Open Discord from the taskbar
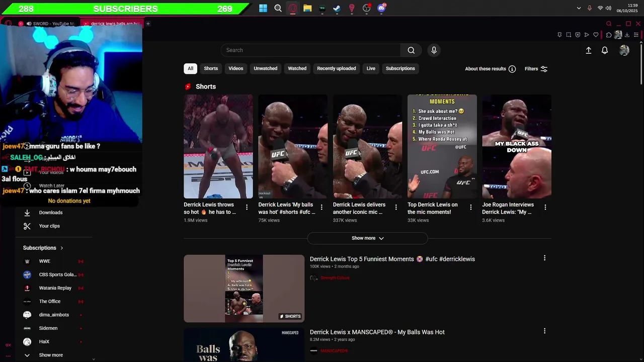644x362 pixels. point(381,8)
